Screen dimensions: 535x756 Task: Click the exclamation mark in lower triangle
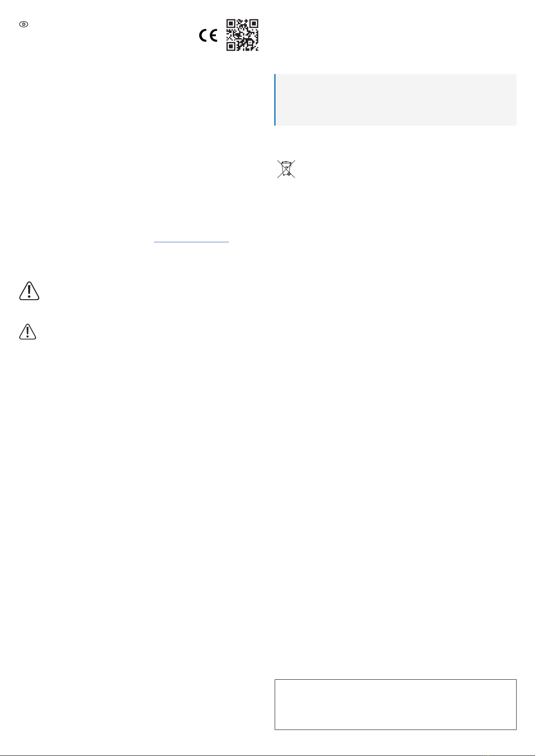tap(28, 332)
